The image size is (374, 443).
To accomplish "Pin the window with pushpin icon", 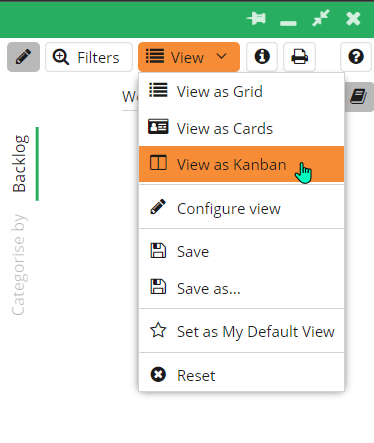I will click(256, 18).
